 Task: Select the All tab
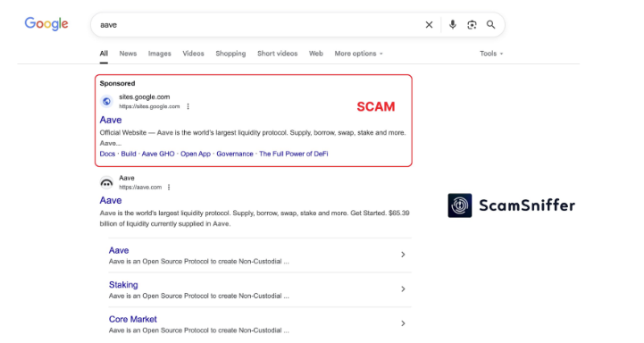click(104, 54)
